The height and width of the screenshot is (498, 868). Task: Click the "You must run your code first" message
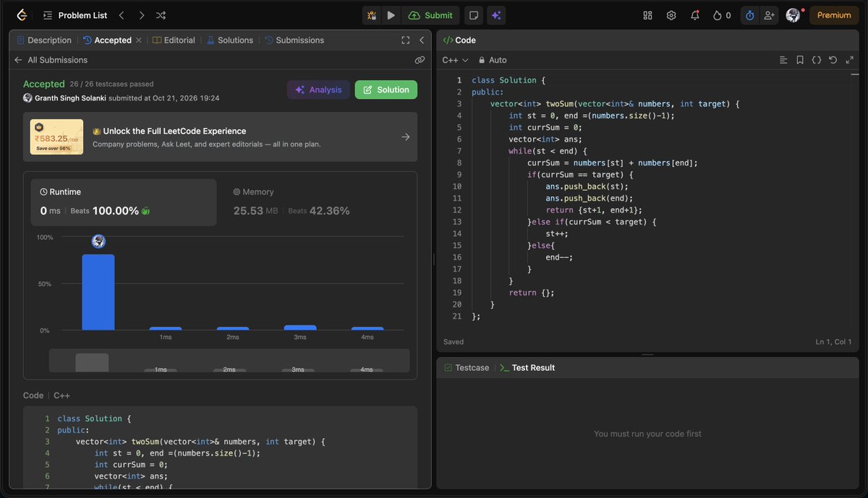(647, 434)
